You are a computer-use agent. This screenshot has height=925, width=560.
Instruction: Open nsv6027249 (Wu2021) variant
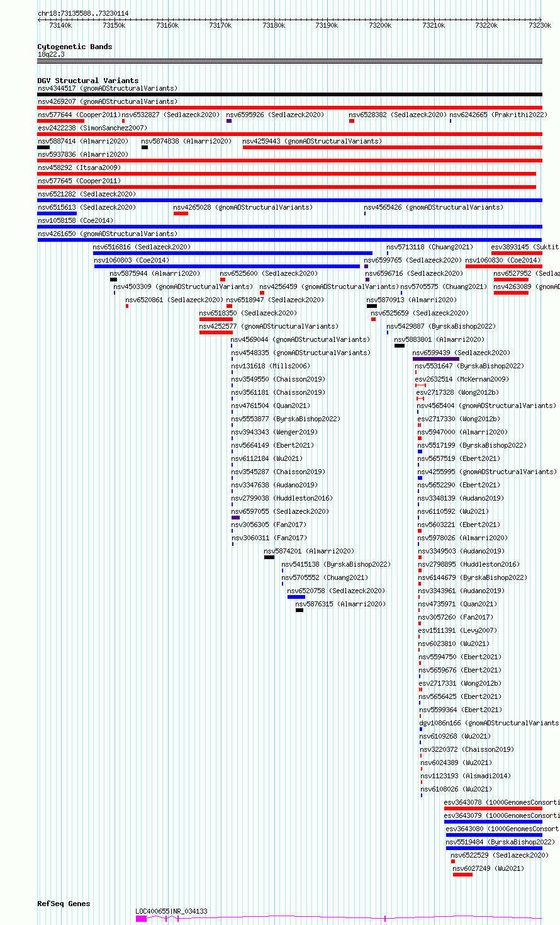pyautogui.click(x=488, y=869)
